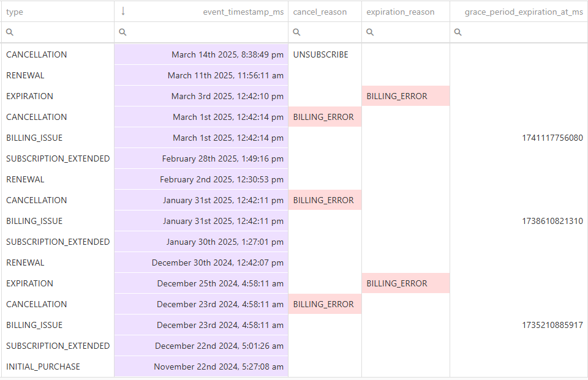Click the cancel_reason filter search icon
Screen dimensions: 588x380
tap(296, 32)
